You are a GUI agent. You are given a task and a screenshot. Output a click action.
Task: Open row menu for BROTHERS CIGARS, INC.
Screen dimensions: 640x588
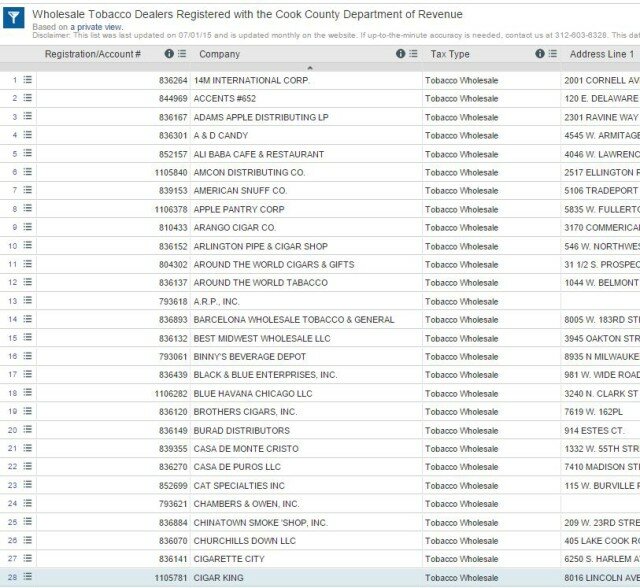pyautogui.click(x=27, y=411)
